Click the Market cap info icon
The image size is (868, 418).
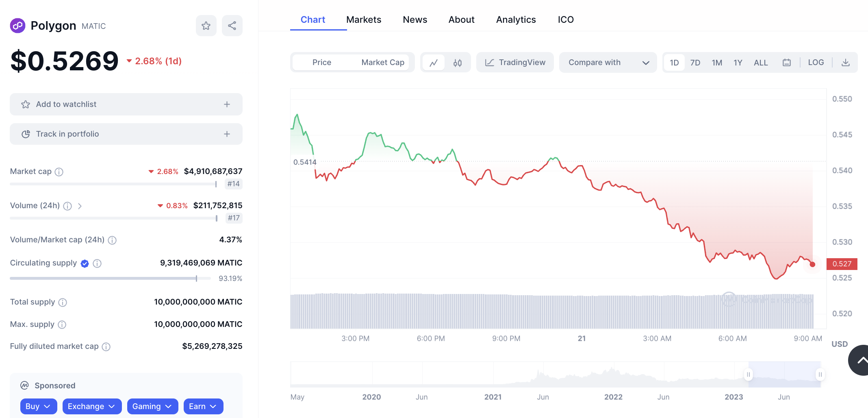pos(59,172)
